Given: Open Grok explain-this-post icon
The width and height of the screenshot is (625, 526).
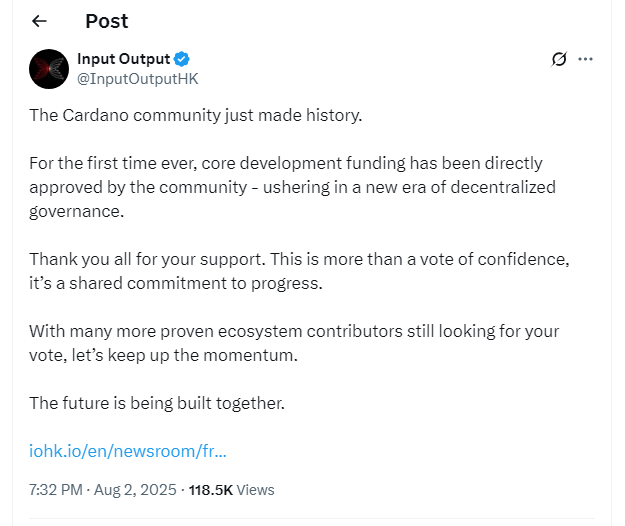Looking at the screenshot, I should coord(560,59).
